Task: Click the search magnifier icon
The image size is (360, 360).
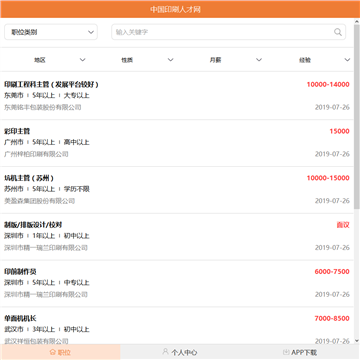Action: click(x=338, y=32)
